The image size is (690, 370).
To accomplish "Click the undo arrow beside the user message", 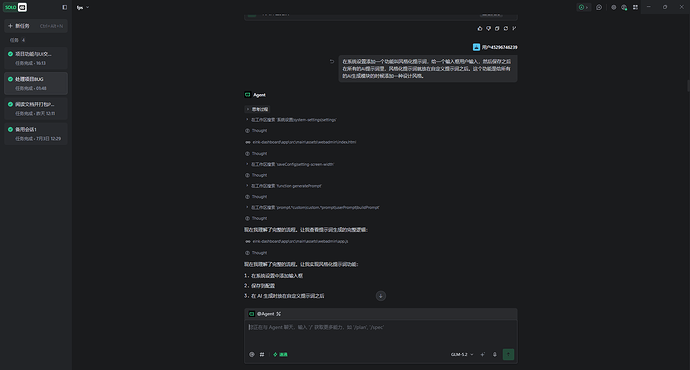I will point(332,62).
